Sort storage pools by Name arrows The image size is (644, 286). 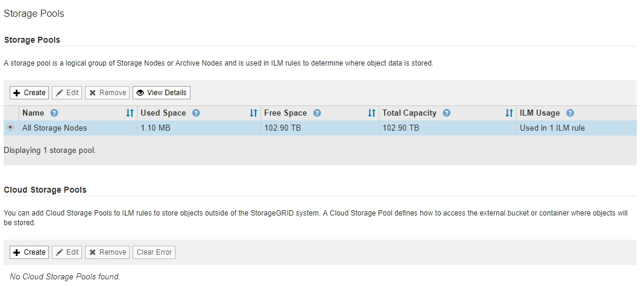click(130, 113)
